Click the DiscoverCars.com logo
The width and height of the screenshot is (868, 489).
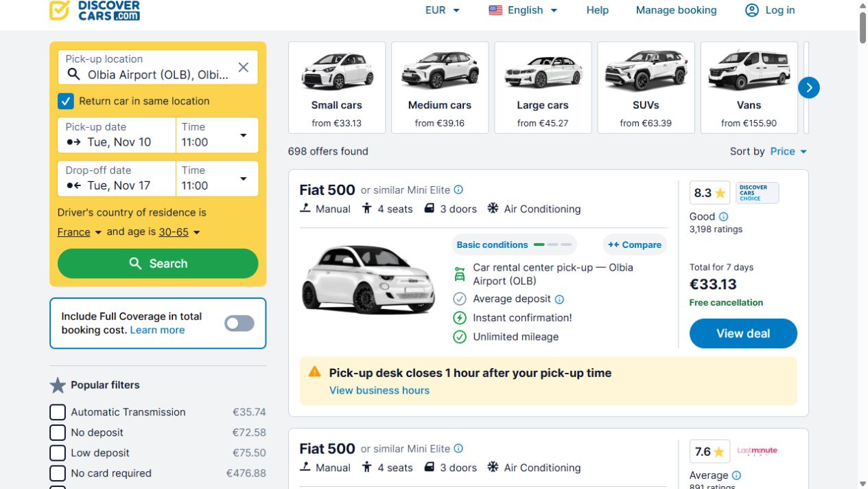tap(95, 10)
